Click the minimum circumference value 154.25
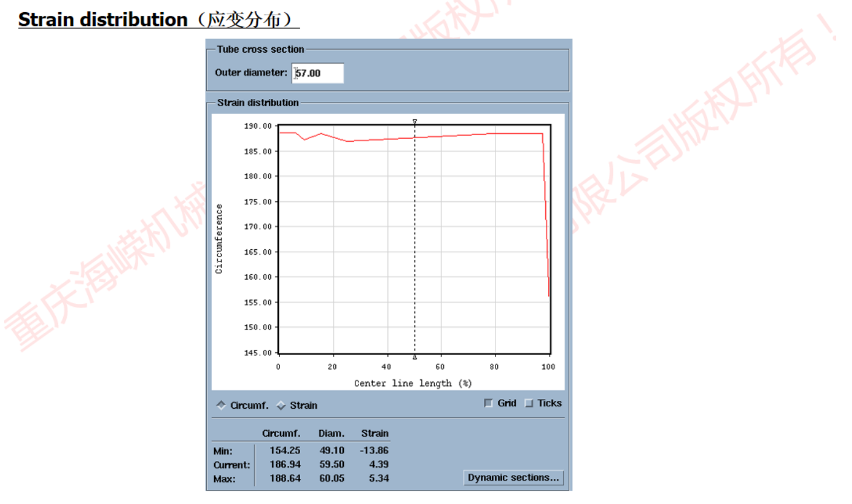Screen dimensions: 852x504 [281, 451]
